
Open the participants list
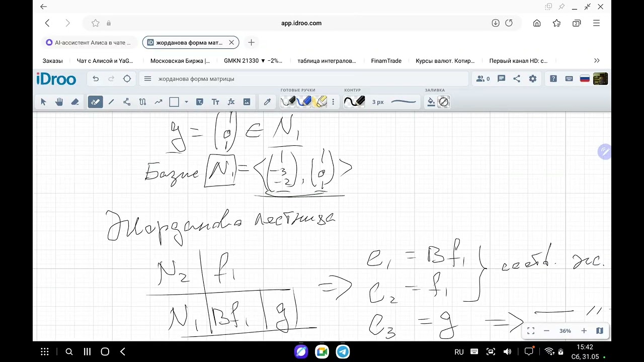point(483,79)
